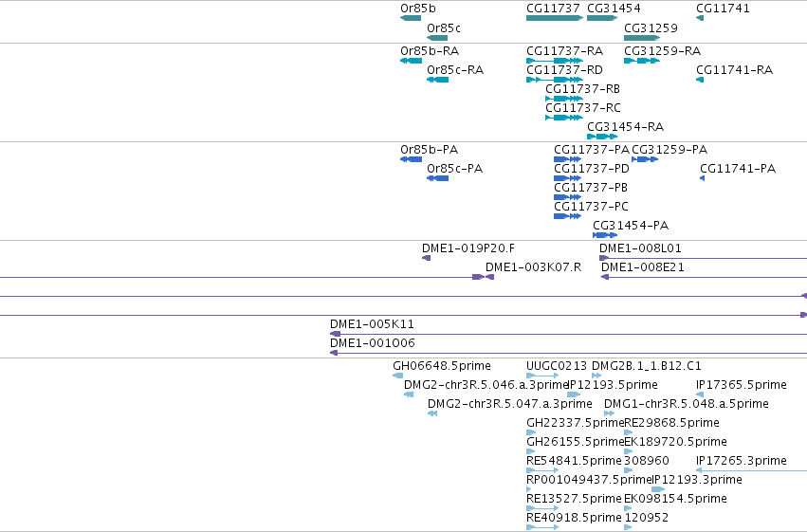Click EST IP12193.3prime
This screenshot has width=807, height=532.
[x=658, y=489]
